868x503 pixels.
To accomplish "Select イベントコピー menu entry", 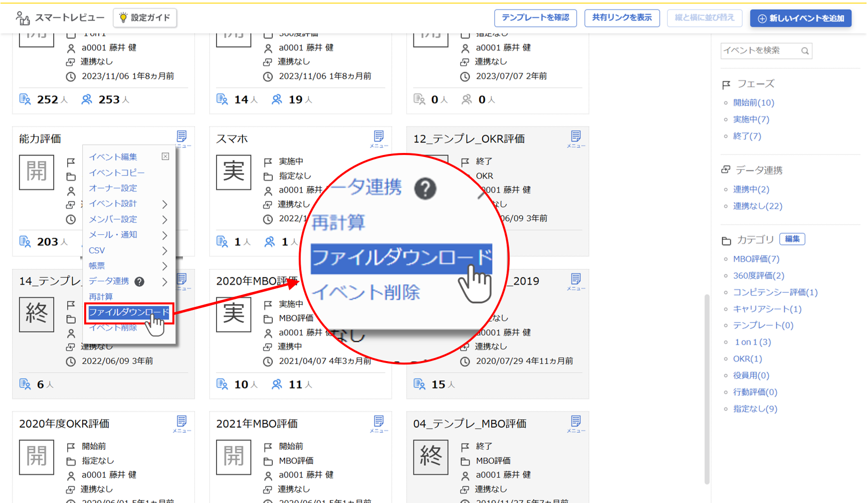I will 116,173.
